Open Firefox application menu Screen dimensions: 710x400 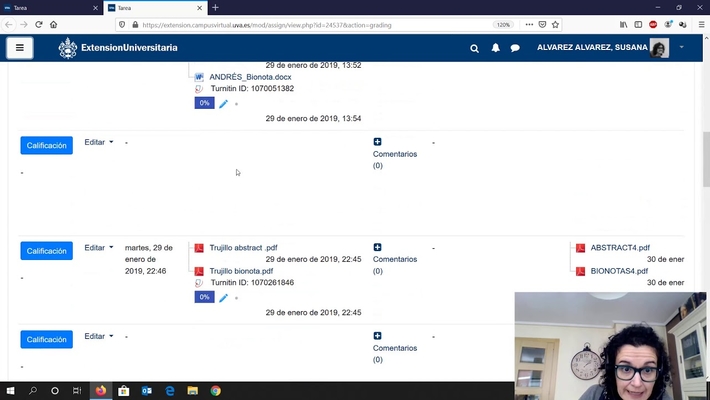tap(701, 25)
